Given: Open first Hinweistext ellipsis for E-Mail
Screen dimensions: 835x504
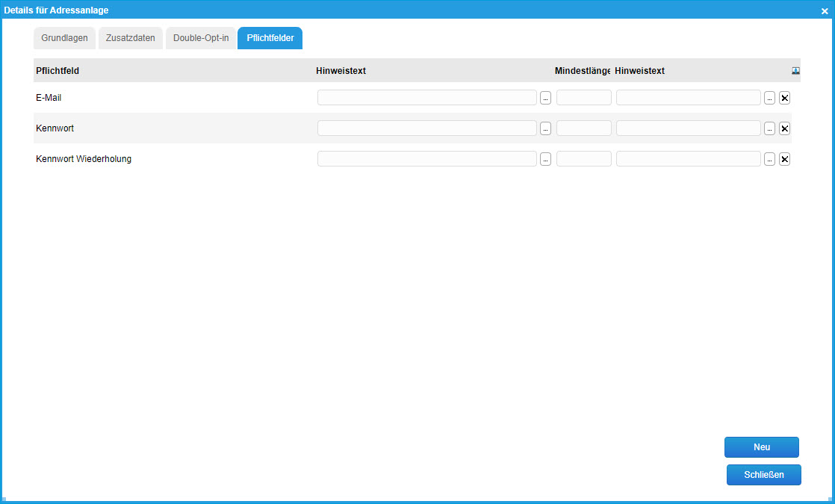Looking at the screenshot, I should pyautogui.click(x=545, y=98).
